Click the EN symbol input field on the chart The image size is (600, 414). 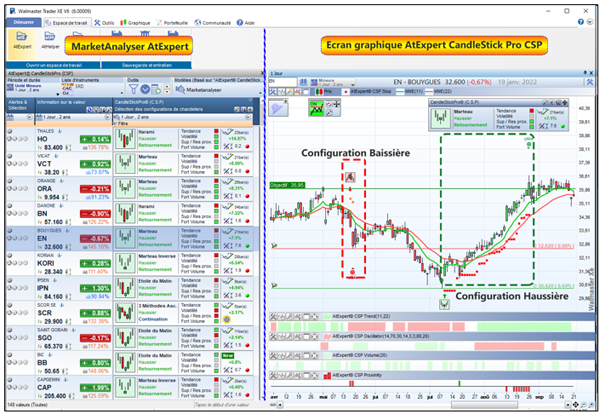click(282, 82)
